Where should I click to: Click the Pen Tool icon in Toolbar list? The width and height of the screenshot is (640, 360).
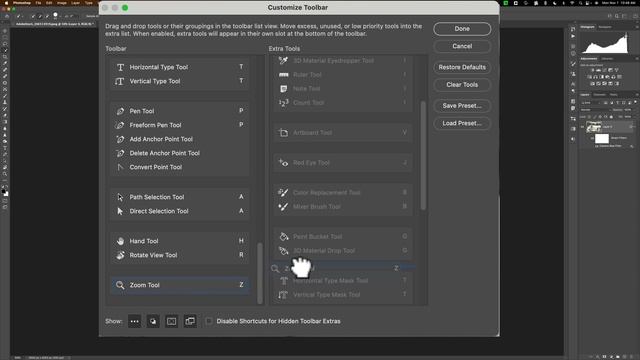pyautogui.click(x=120, y=111)
